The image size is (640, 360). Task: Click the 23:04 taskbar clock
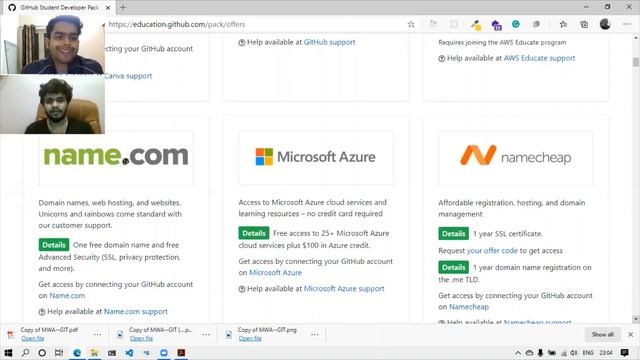606,353
